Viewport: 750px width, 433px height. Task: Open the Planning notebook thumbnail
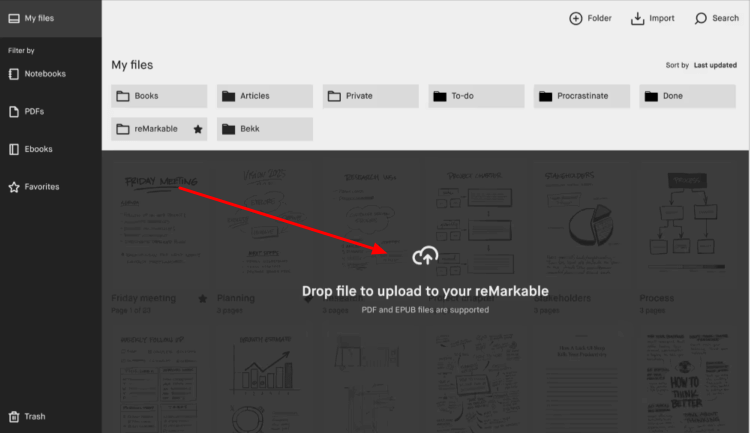265,225
